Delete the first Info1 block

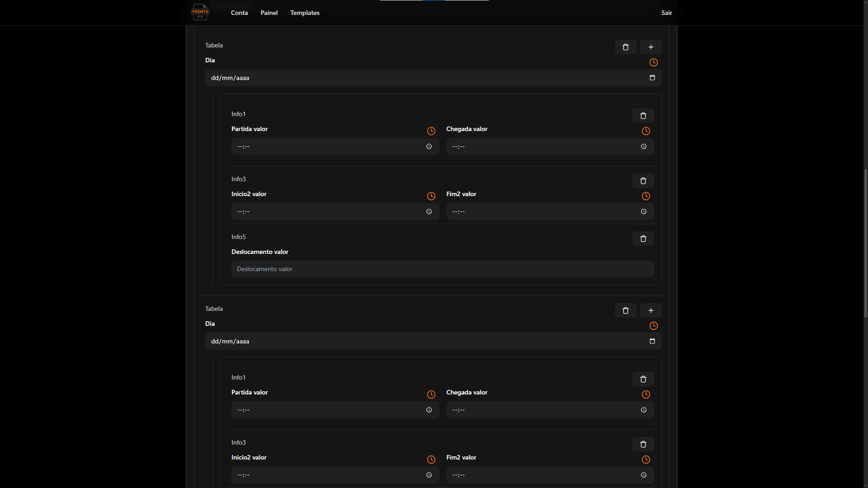pyautogui.click(x=643, y=116)
